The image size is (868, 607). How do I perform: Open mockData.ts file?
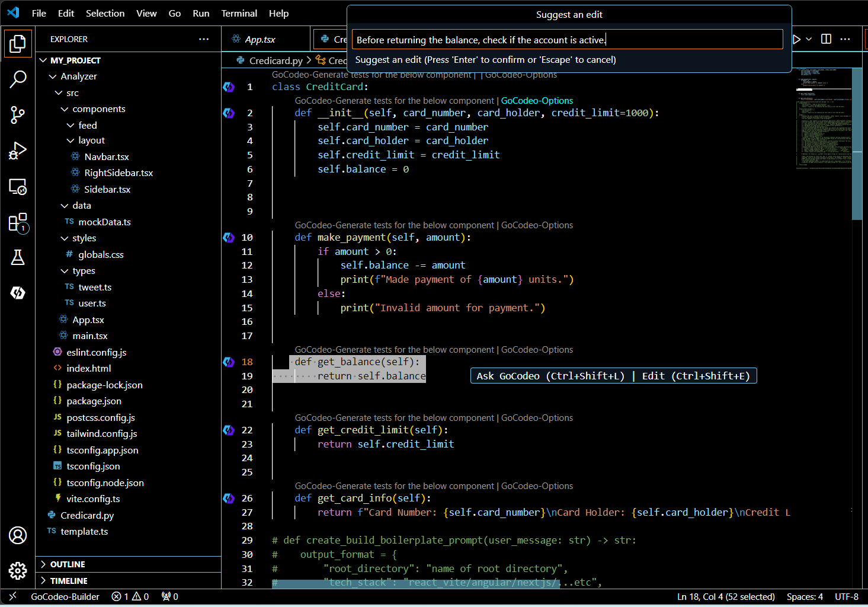pyautogui.click(x=104, y=222)
